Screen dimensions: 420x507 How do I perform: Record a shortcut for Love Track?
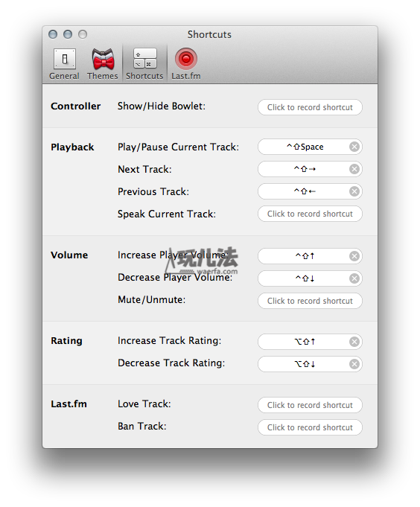pos(310,405)
